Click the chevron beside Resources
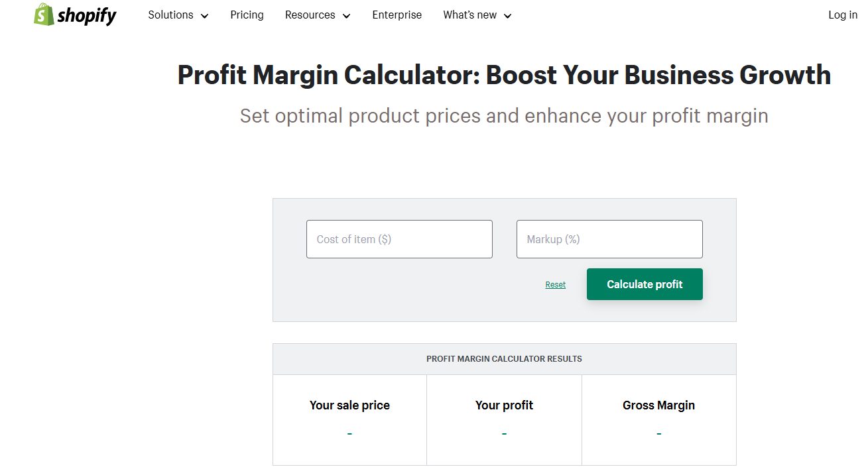This screenshot has height=473, width=868. [x=347, y=15]
